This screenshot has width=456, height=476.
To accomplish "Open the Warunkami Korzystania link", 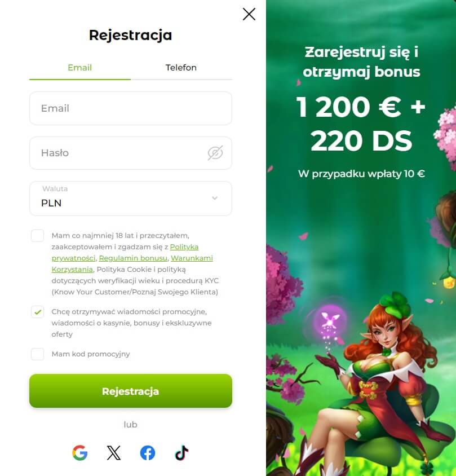I will coord(192,258).
